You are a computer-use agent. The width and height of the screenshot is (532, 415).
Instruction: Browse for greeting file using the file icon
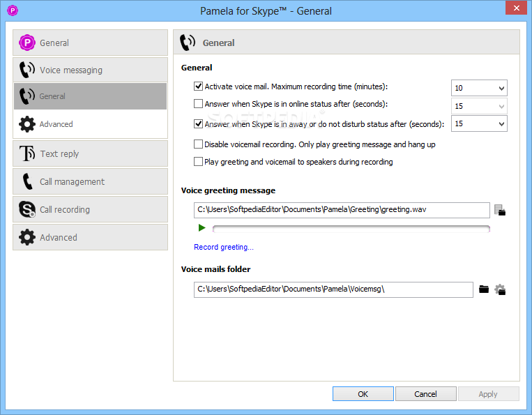click(x=500, y=210)
